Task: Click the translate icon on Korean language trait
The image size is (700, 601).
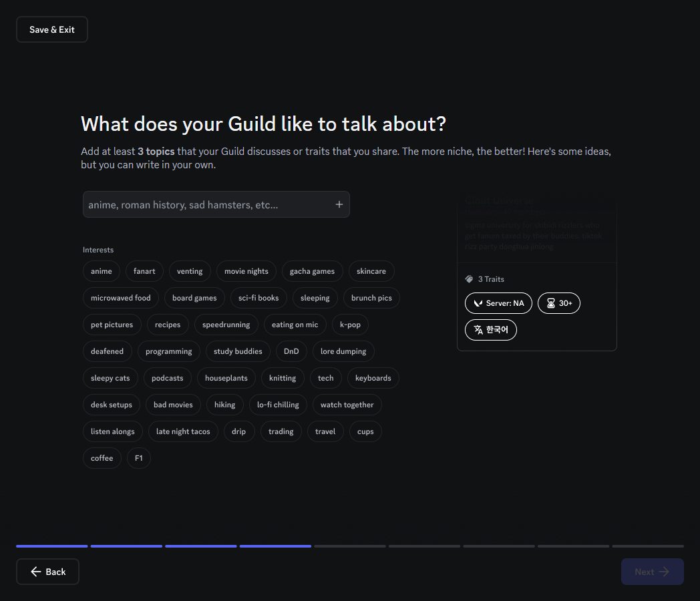Action: coord(478,330)
